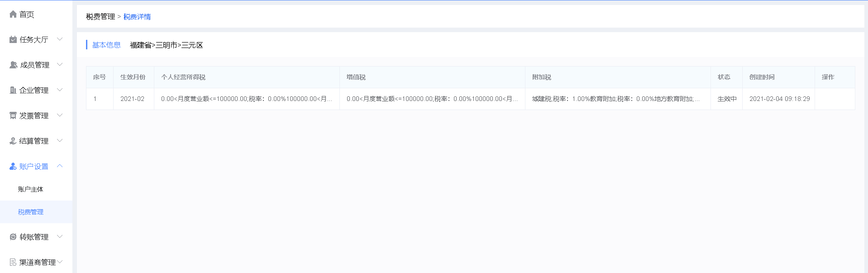Select 税费管理 in the sidebar
This screenshot has height=273, width=868.
(x=31, y=212)
